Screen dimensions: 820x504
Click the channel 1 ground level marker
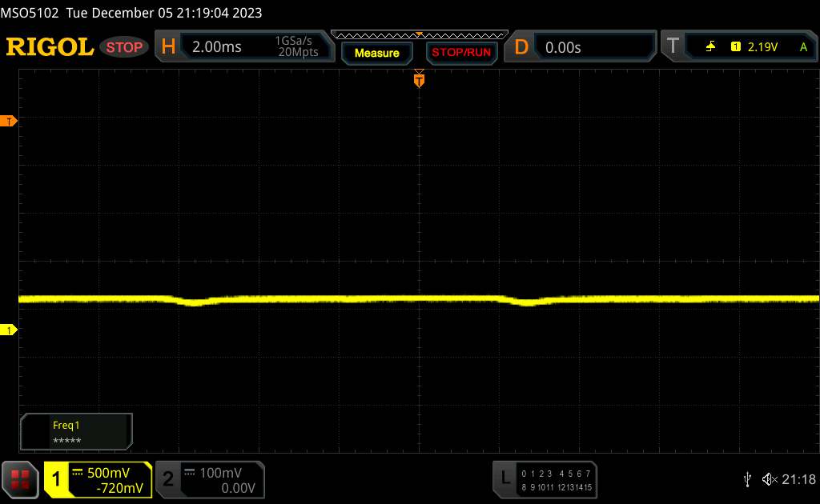point(8,330)
